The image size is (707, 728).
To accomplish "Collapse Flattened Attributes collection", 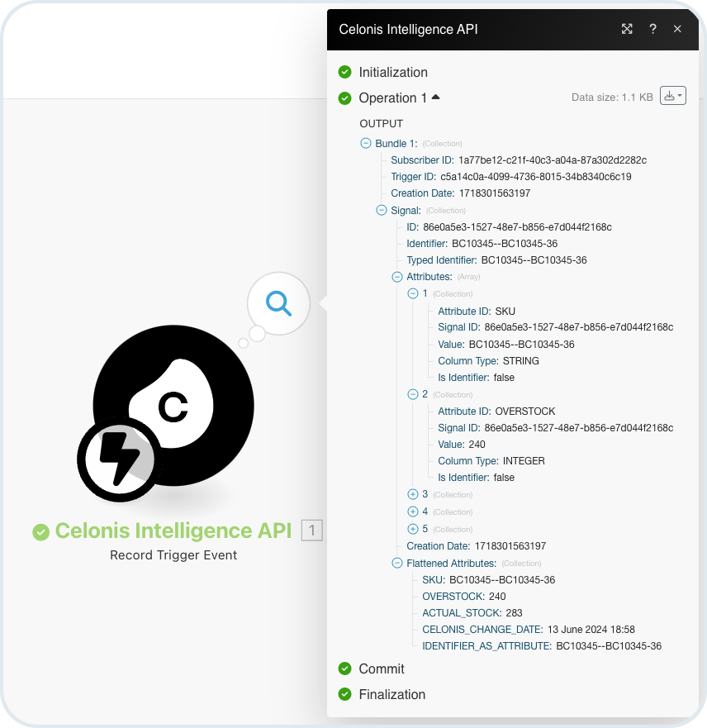I will (397, 564).
